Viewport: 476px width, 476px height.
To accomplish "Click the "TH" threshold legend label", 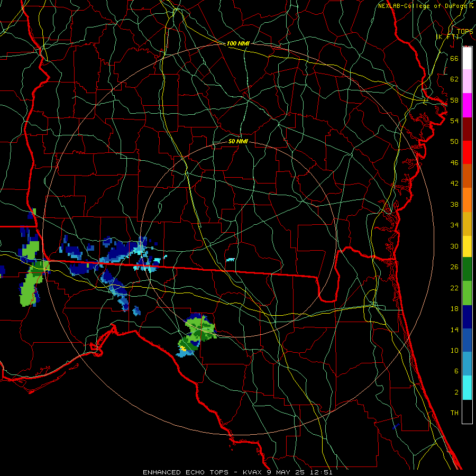I will [x=454, y=413].
